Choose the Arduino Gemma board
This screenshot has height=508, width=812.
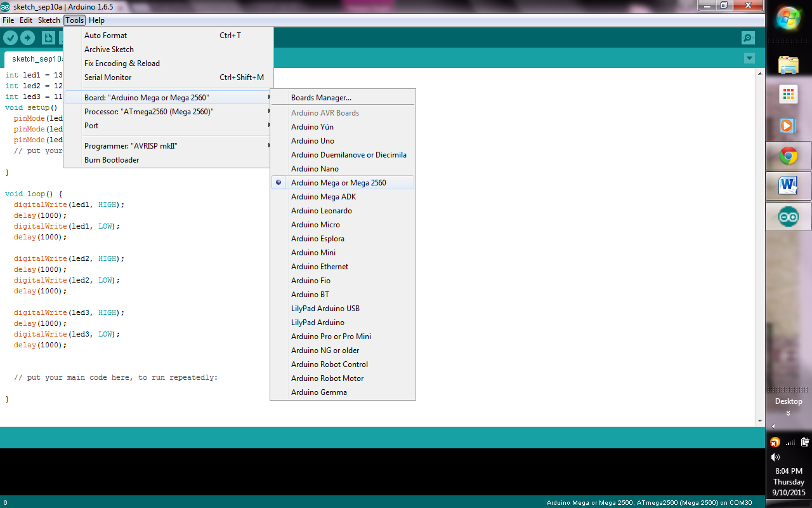(x=343, y=392)
